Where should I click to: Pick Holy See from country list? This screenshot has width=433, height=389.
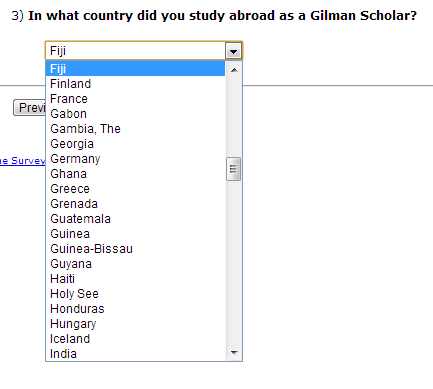135,294
